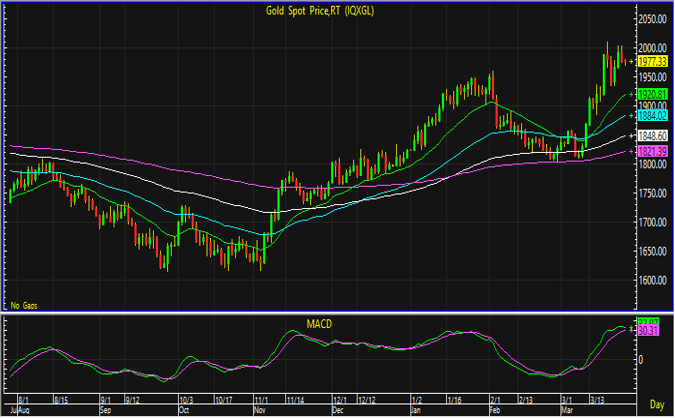Click the white arrow marker beside 1848.60
This screenshot has width=675, height=418.
(x=631, y=135)
